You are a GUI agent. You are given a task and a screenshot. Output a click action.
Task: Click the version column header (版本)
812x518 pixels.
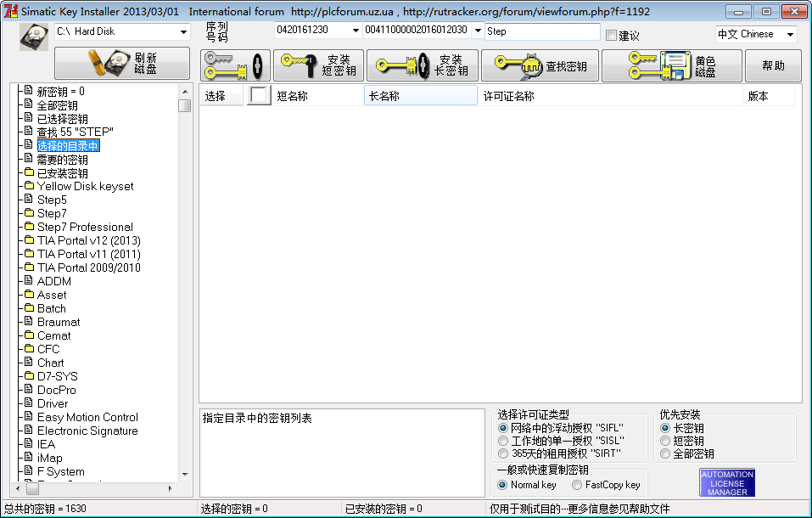tap(769, 96)
